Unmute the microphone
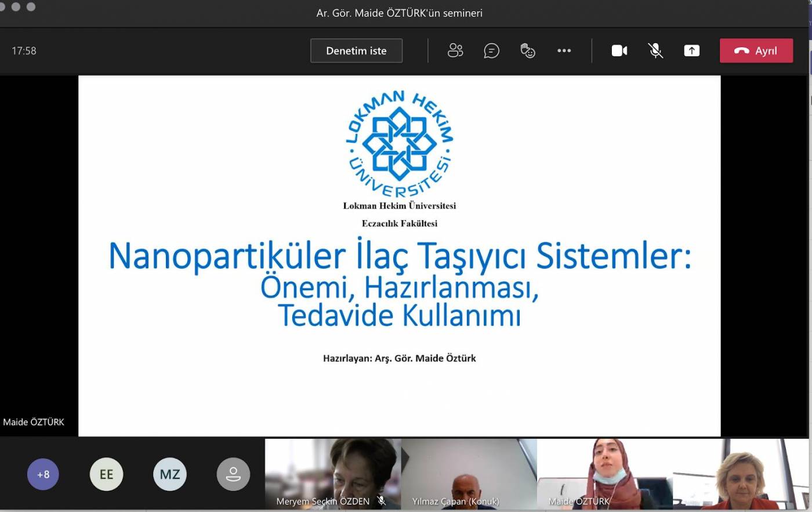Screen dimensions: 812x512 (x=655, y=51)
